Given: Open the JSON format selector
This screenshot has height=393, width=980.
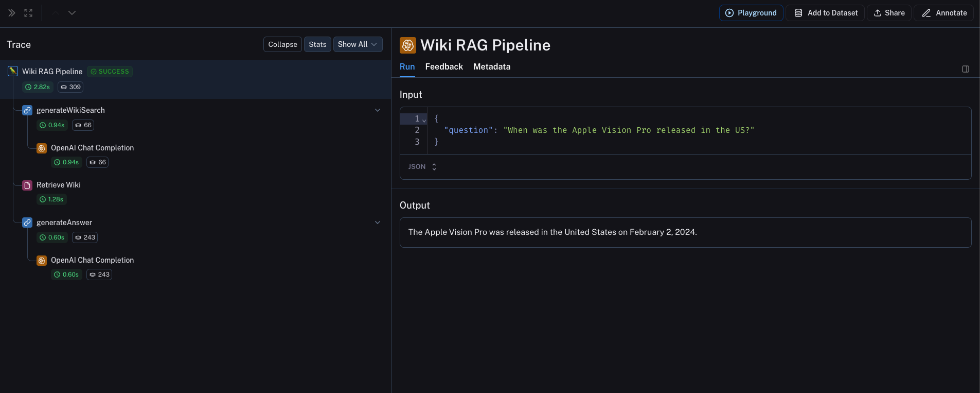Looking at the screenshot, I should (x=422, y=167).
